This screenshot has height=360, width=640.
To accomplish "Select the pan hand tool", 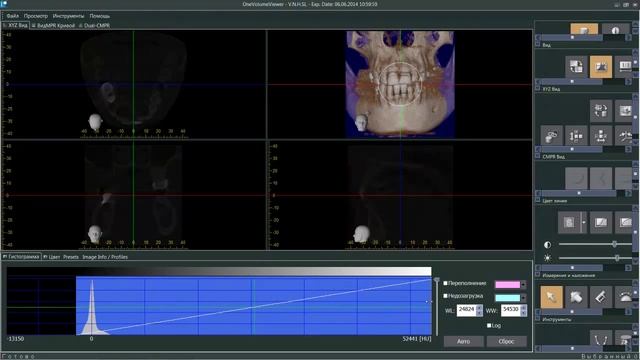I will tap(576, 297).
